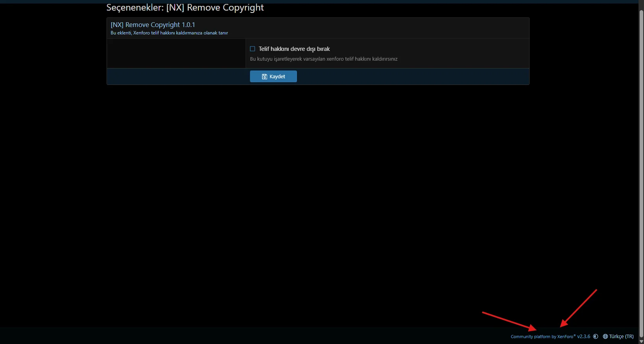Follow the 'Community platform by XenForo' footer link
Image resolution: width=644 pixels, height=344 pixels.
[x=542, y=337]
